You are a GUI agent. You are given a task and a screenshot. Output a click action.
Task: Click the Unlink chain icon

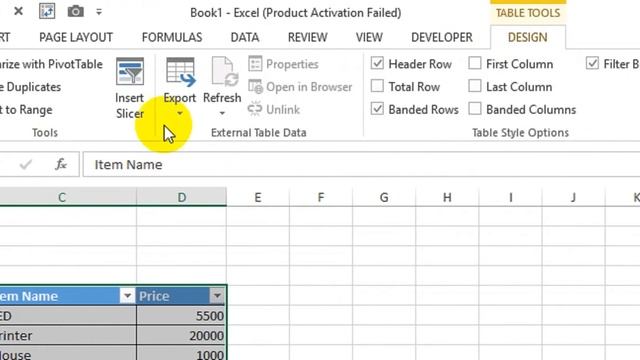(255, 109)
